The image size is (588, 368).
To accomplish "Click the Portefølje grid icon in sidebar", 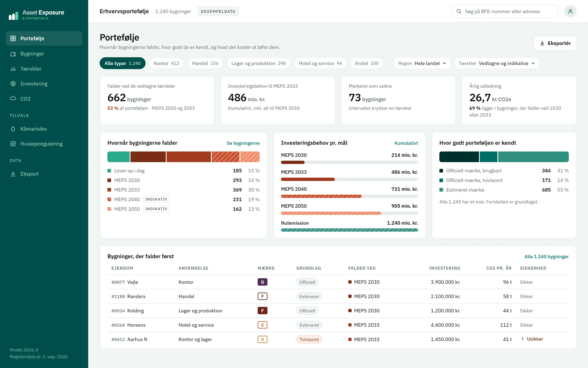I will (13, 38).
